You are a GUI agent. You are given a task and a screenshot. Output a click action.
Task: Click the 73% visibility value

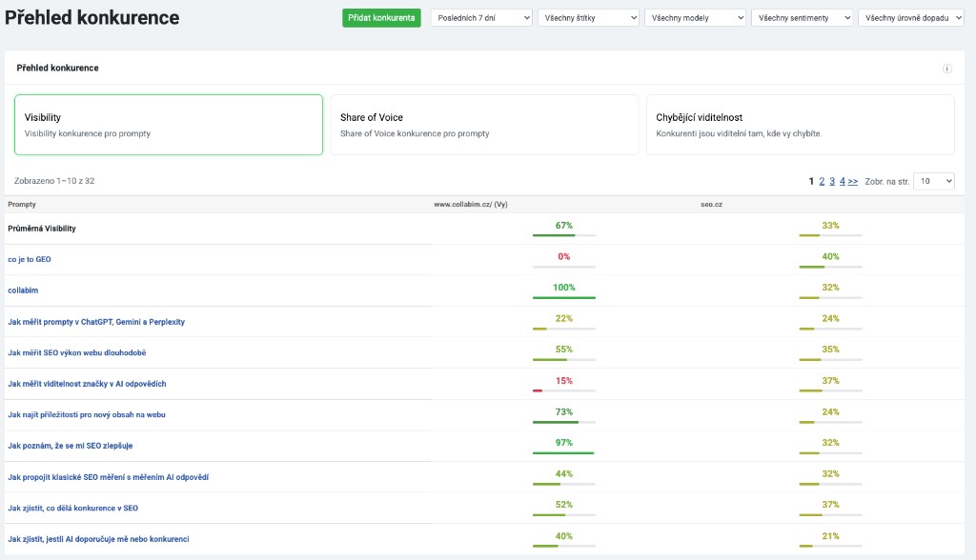tap(564, 412)
